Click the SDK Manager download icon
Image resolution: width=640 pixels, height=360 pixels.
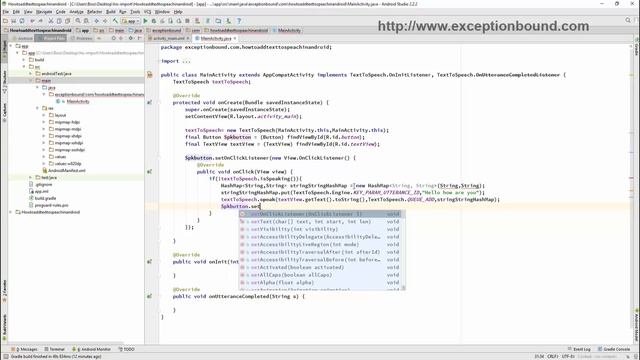[x=229, y=21]
